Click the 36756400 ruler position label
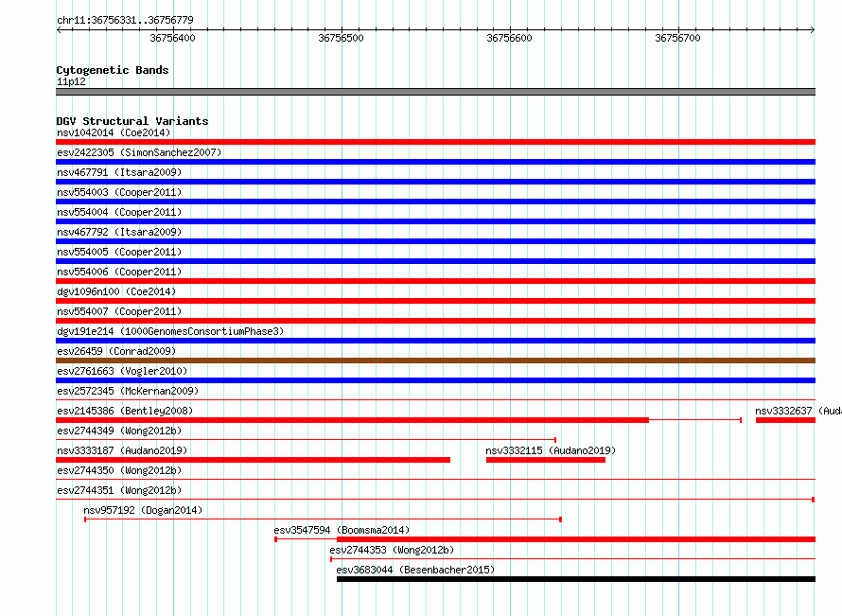The height and width of the screenshot is (616, 842). [172, 38]
